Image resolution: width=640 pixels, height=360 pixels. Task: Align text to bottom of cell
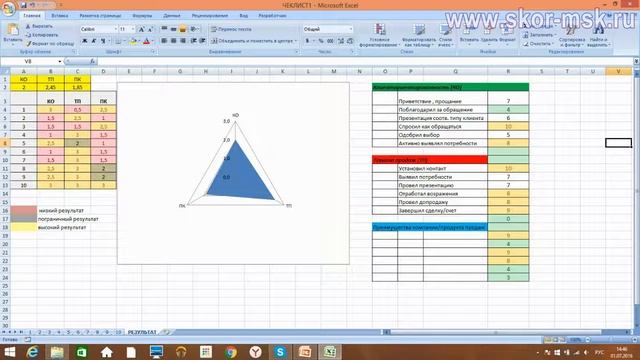click(183, 29)
